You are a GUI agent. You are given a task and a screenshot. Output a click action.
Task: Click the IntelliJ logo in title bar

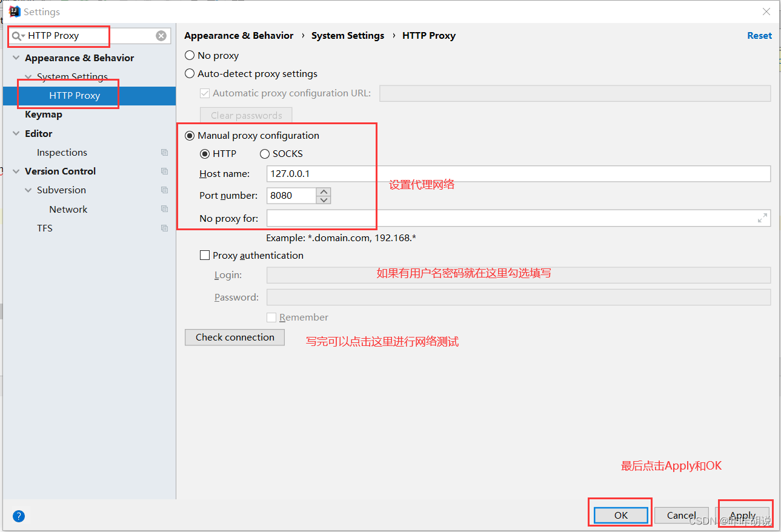coord(15,12)
